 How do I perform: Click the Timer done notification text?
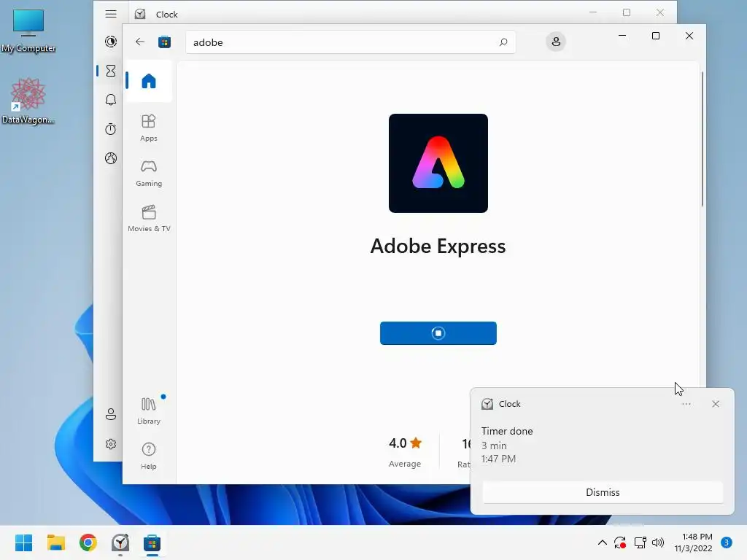click(x=507, y=431)
